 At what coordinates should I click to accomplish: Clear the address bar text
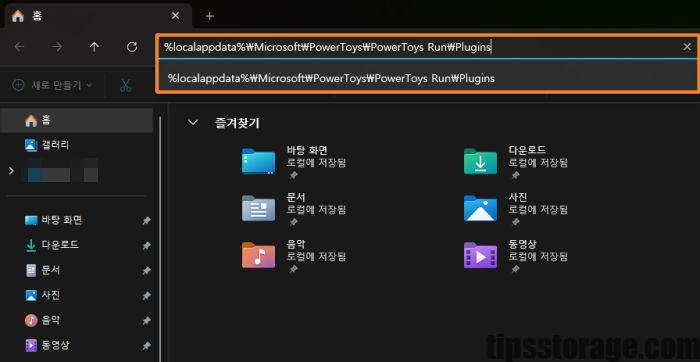(x=687, y=47)
